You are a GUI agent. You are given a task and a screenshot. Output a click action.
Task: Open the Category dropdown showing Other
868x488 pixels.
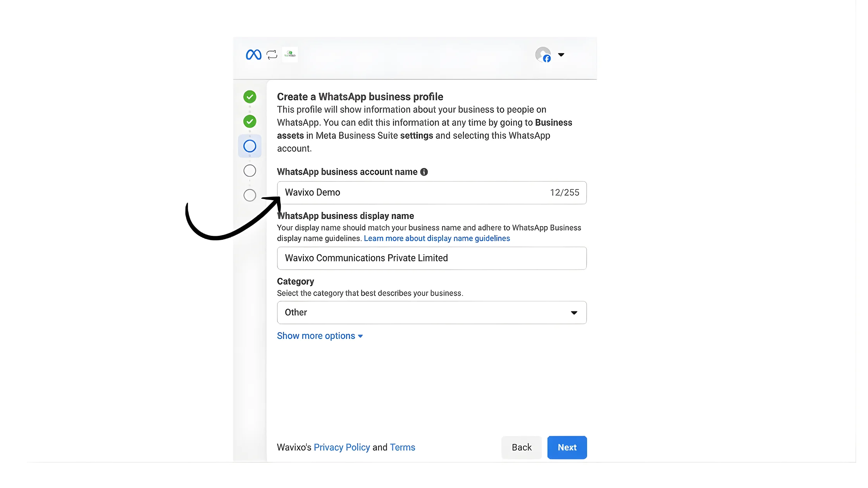[x=432, y=313]
